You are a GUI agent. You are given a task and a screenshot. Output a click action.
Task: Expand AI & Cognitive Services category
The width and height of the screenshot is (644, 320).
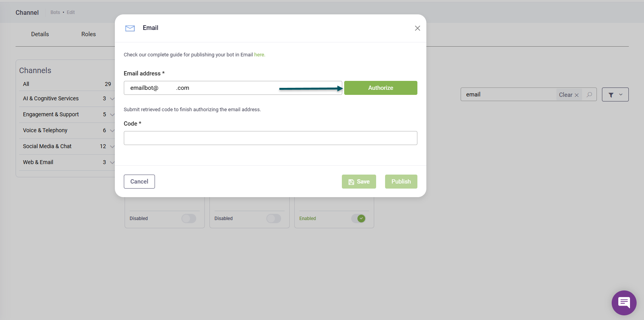[x=112, y=99]
